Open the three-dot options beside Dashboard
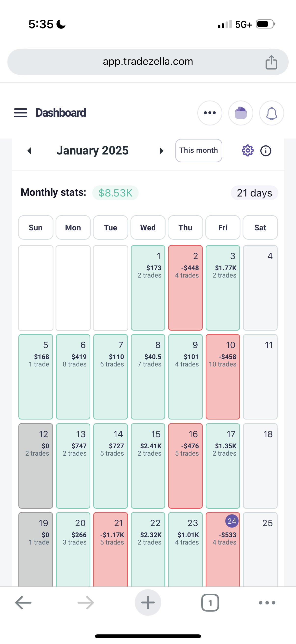The width and height of the screenshot is (296, 644). point(210,113)
